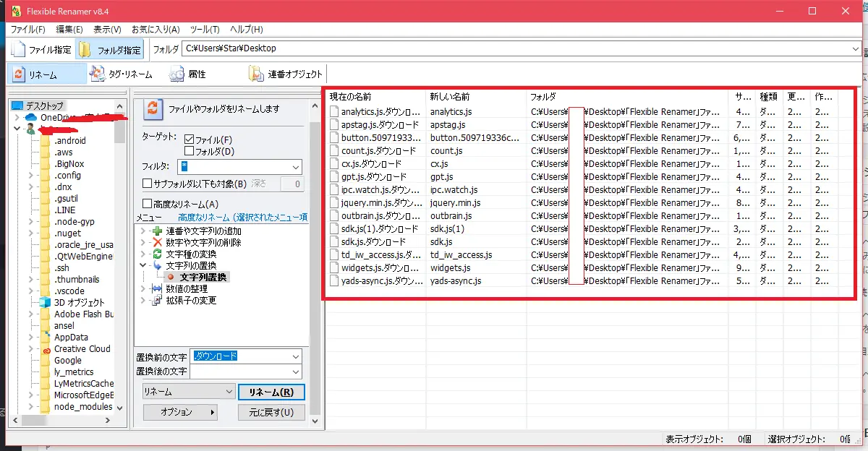Enable 高度なリネーム(A) checkbox
Screen dimensions: 868x451
click(148, 204)
